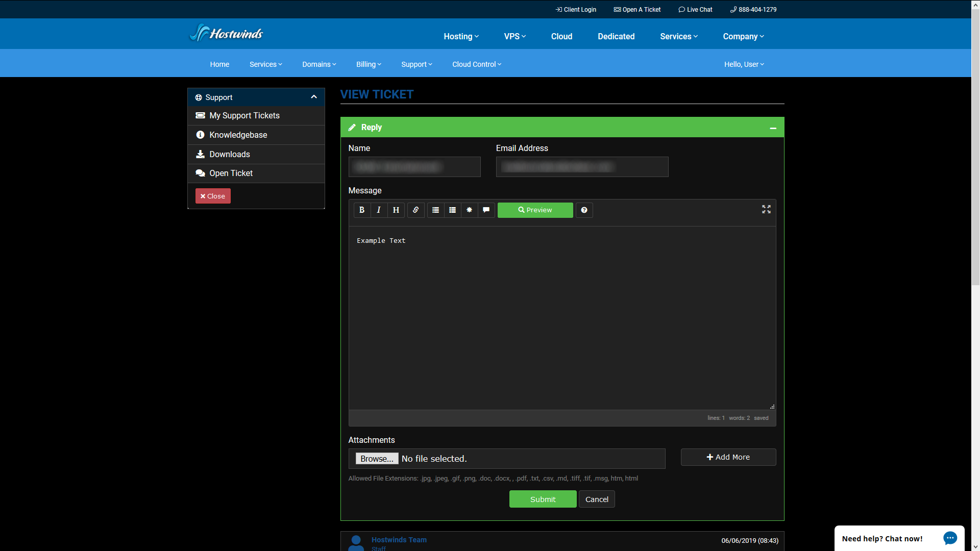The width and height of the screenshot is (980, 551).
Task: Open the chat bubble icon at bottom right
Action: [x=950, y=538]
